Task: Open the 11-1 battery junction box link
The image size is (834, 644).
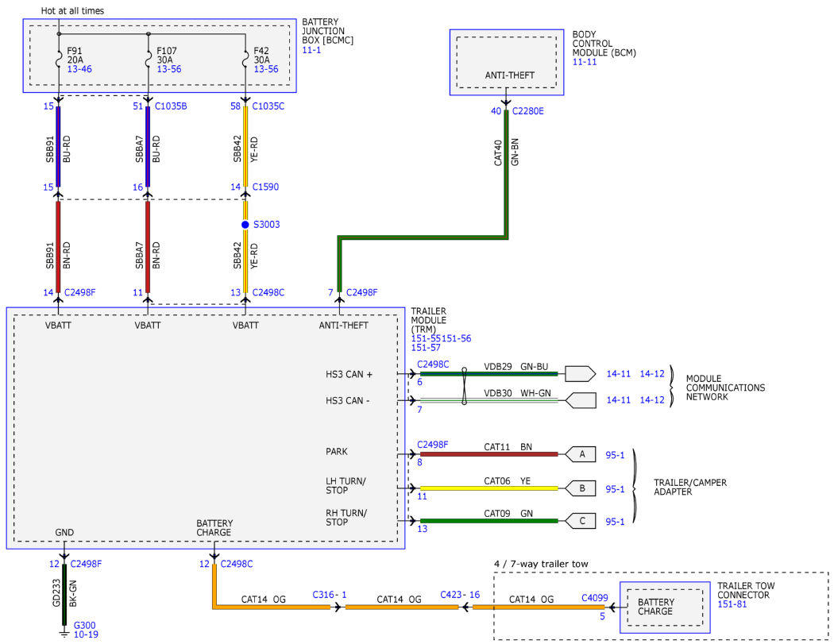Action: (311, 50)
